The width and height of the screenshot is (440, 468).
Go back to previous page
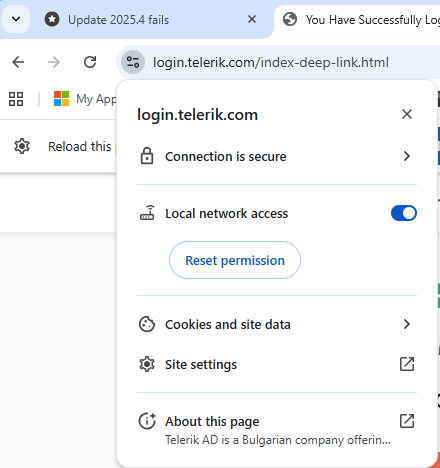click(18, 62)
